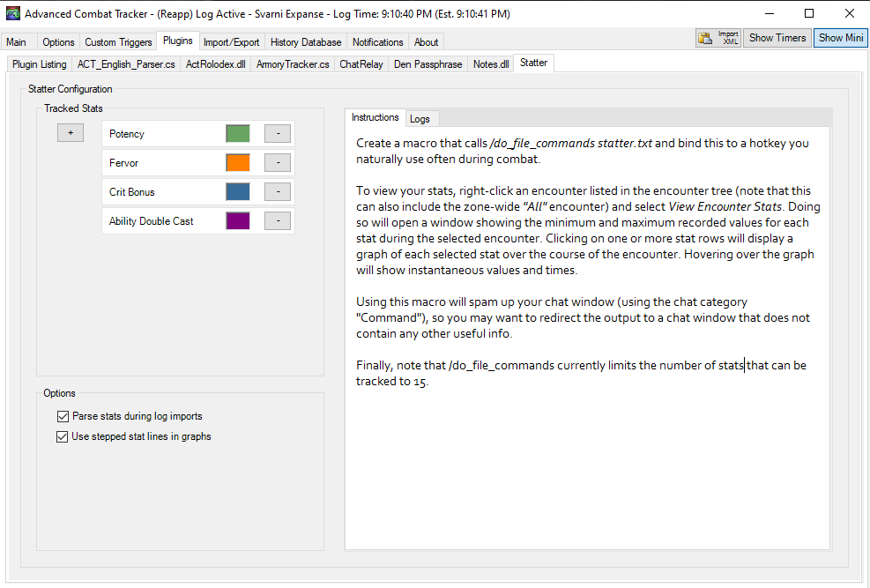Screen dimensions: 870x588
Task: Click the Show Timers button
Action: pos(776,38)
